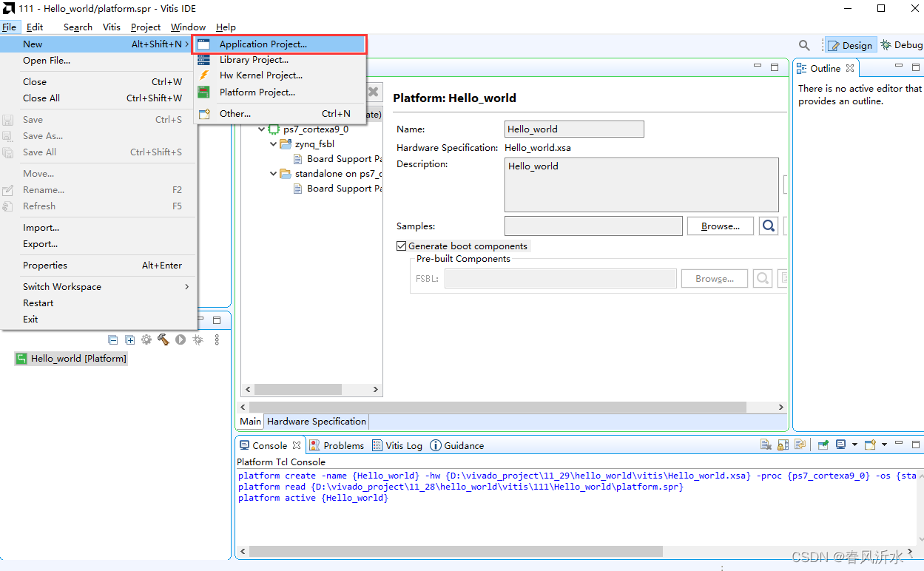
Task: Click the search icon beside Samples Browse
Action: [768, 226]
